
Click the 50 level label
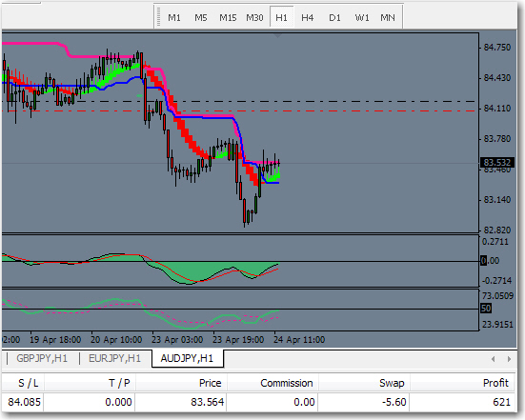[x=486, y=309]
